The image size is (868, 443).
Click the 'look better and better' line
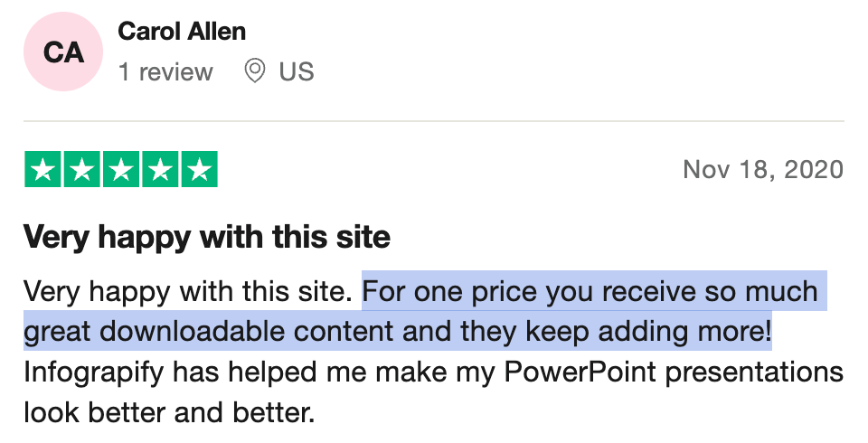169,412
